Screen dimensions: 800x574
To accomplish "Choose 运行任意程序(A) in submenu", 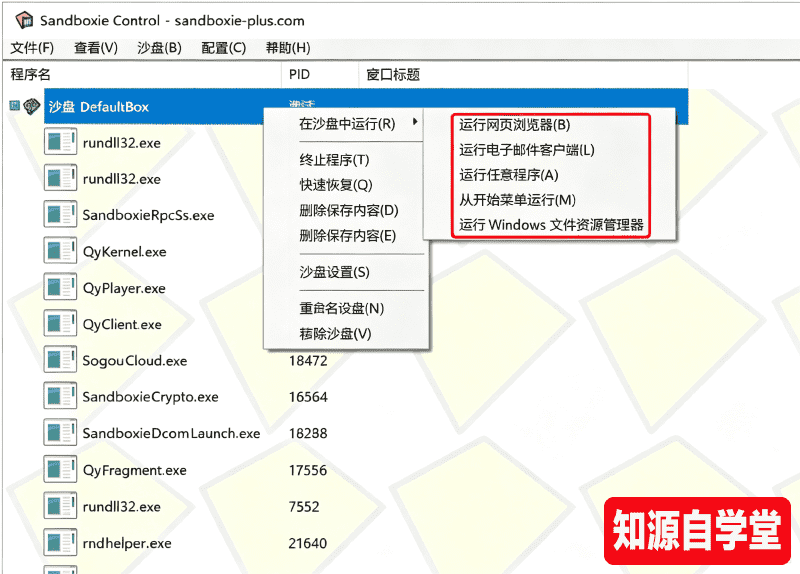I will click(x=509, y=174).
